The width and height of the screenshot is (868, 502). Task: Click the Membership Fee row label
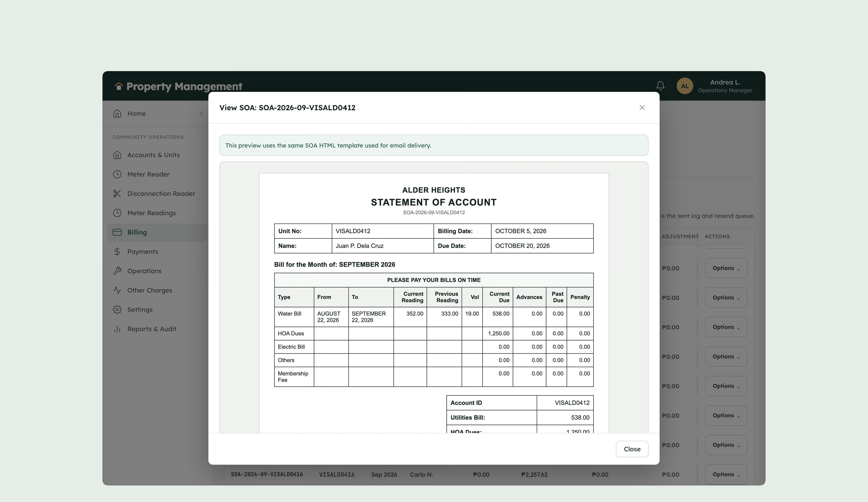pos(293,377)
